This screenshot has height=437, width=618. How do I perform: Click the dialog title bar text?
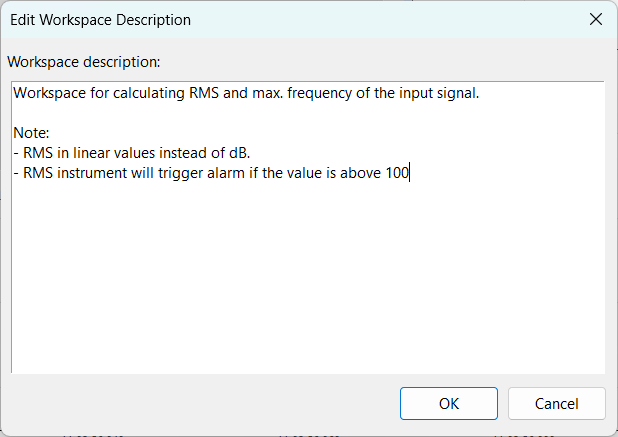[100, 19]
